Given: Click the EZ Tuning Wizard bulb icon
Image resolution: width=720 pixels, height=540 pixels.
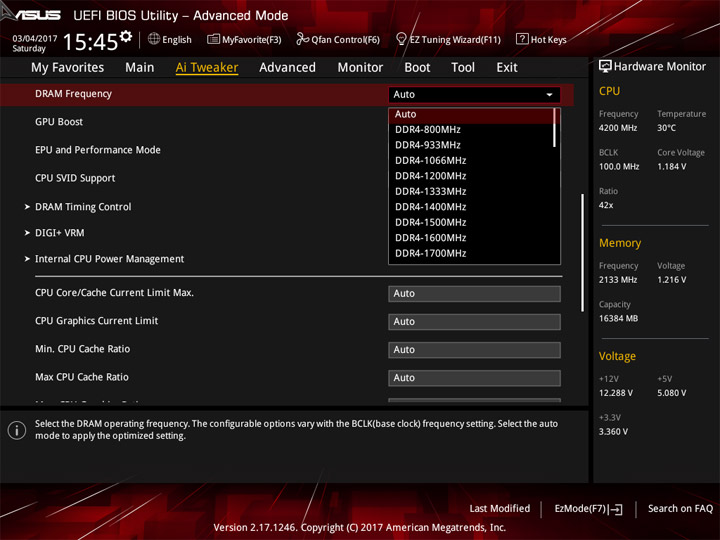Looking at the screenshot, I should coord(401,39).
